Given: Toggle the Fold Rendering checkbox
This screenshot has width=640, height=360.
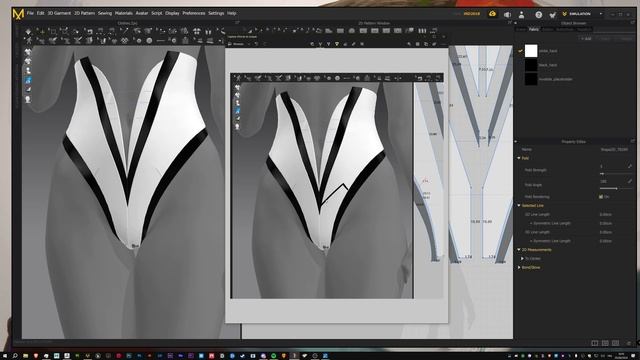Looking at the screenshot, I should [601, 197].
